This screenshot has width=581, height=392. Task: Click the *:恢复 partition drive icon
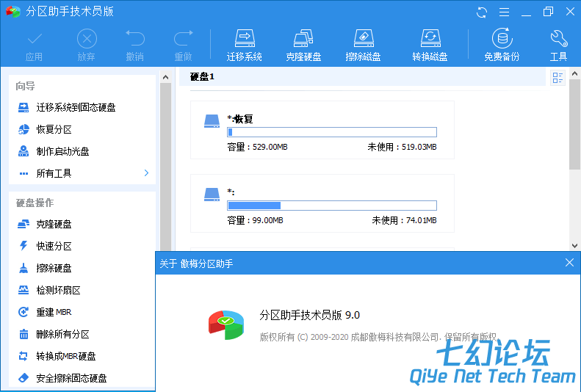(x=212, y=121)
